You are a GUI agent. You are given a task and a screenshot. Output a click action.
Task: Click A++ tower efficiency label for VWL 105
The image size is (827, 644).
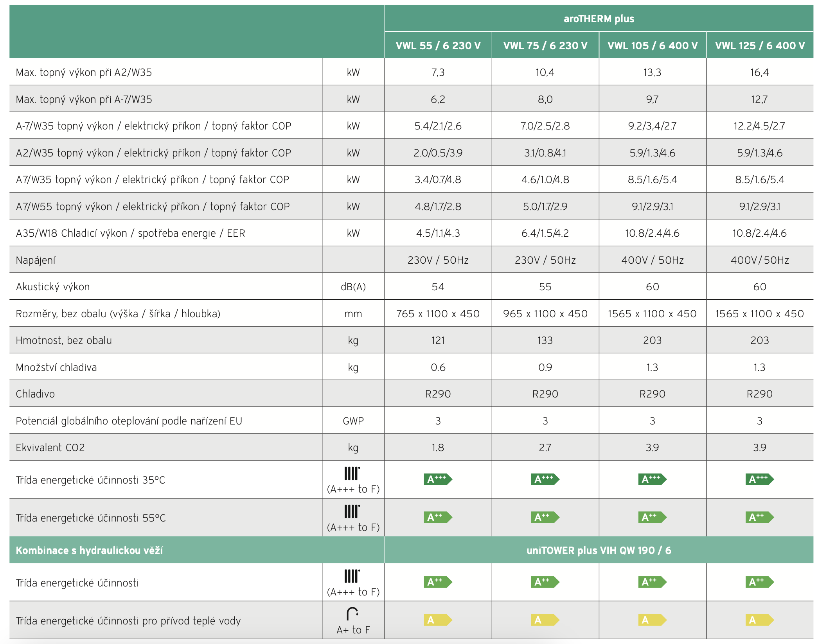[x=652, y=582]
